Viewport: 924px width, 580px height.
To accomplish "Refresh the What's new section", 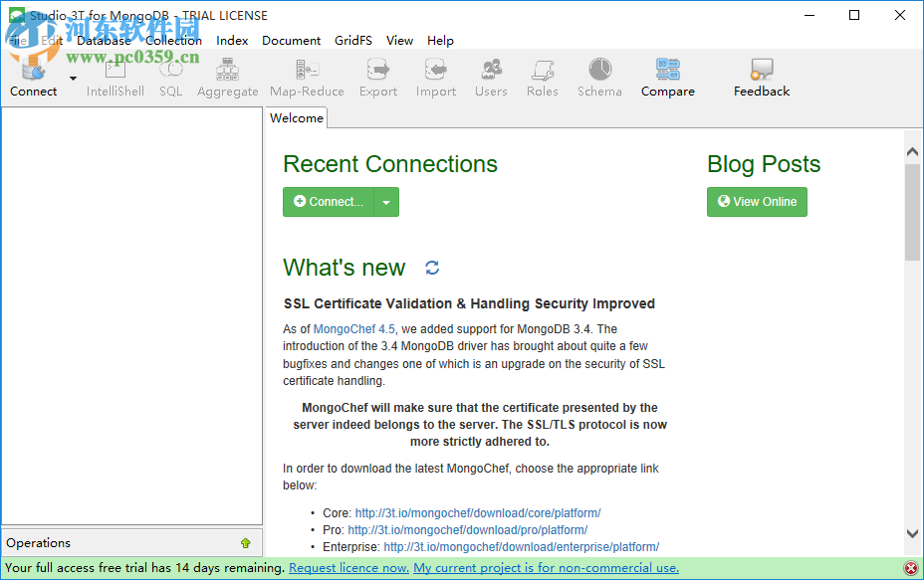I will [432, 268].
